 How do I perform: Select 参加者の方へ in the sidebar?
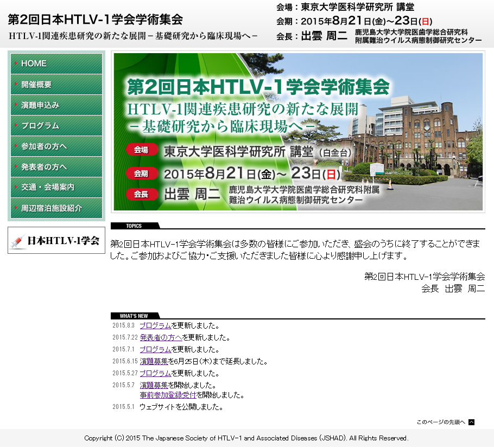coord(56,146)
